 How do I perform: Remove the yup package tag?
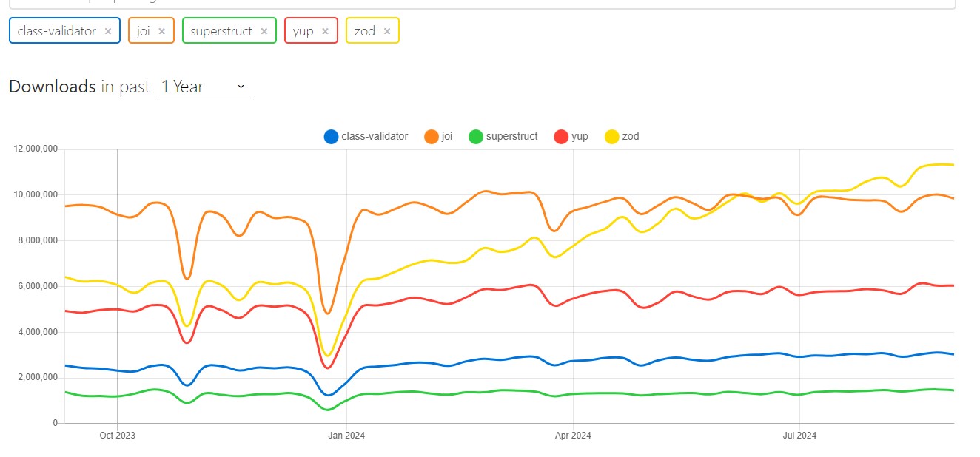point(325,31)
